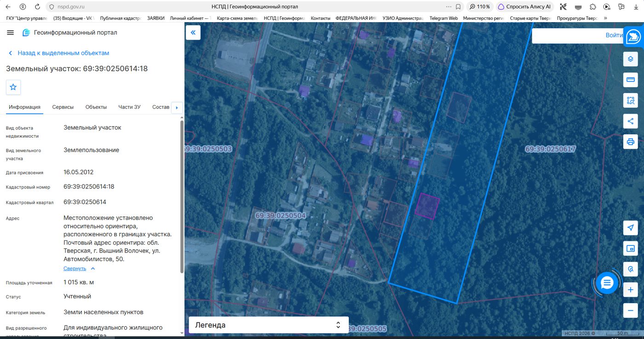Switch to the Сервисы tab
The image size is (644, 339).
tap(63, 107)
